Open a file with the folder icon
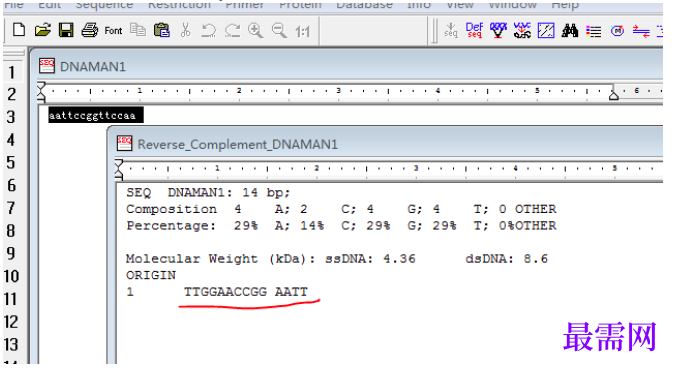Image resolution: width=675 pixels, height=368 pixels. coord(43,30)
